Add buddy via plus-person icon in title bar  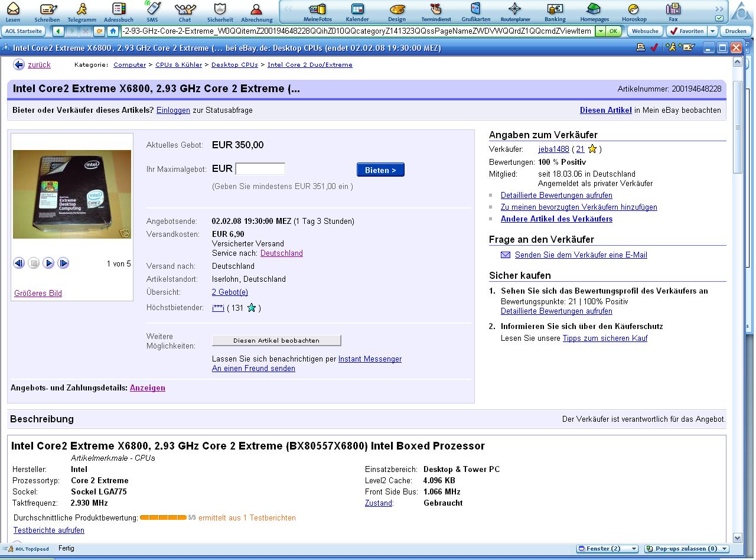pyautogui.click(x=670, y=48)
